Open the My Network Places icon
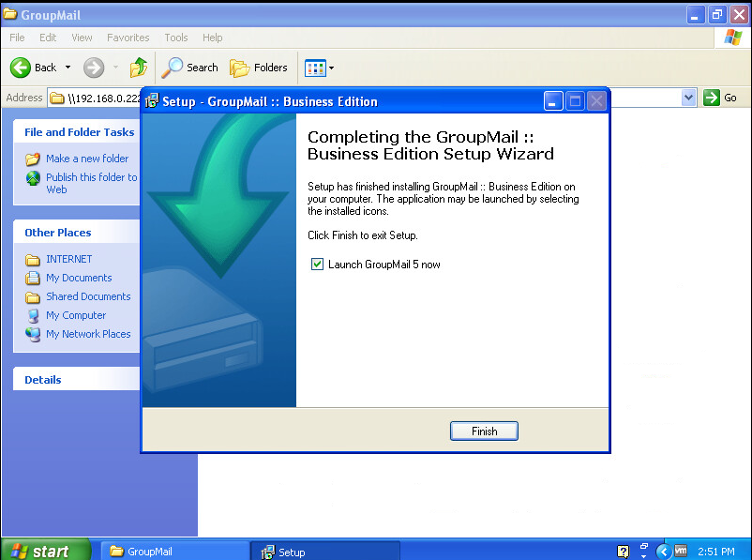This screenshot has height=560, width=752. pos(33,334)
